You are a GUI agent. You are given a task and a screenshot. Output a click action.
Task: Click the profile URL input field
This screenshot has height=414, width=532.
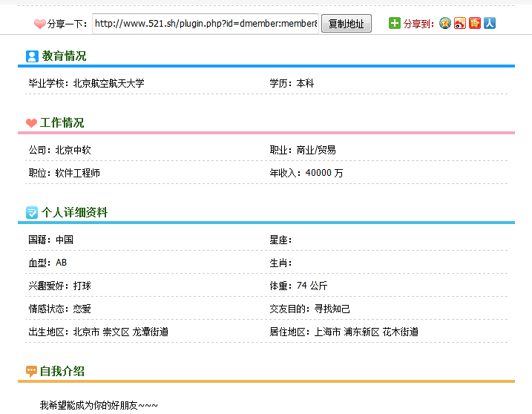tap(206, 24)
